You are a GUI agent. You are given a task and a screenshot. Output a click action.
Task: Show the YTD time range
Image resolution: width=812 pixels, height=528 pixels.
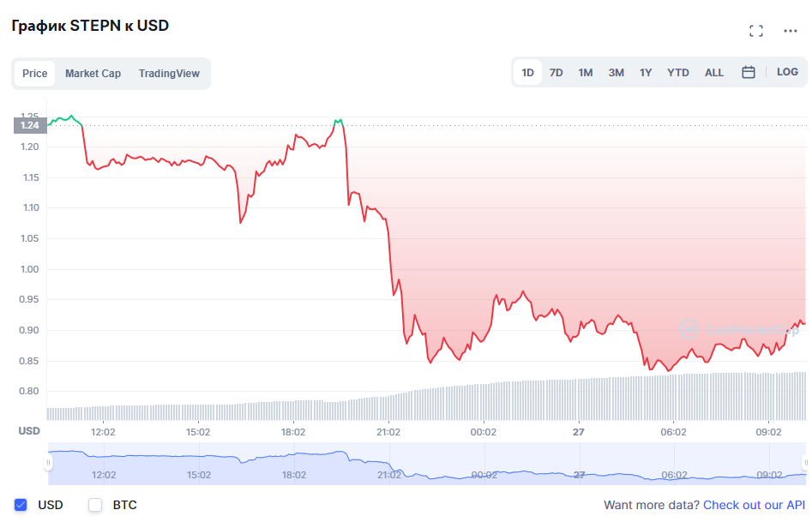pyautogui.click(x=678, y=73)
